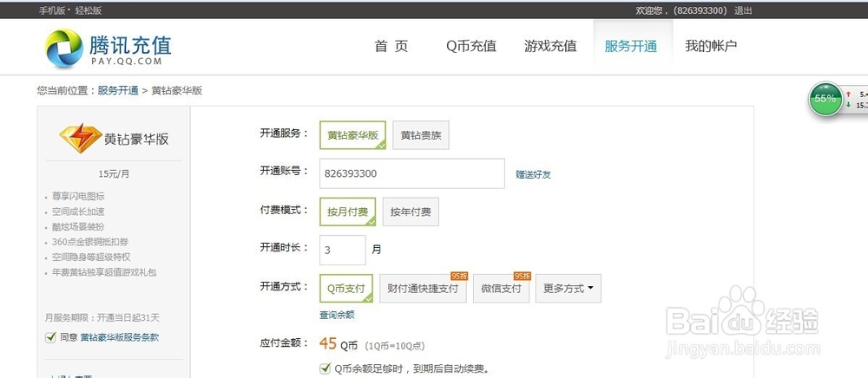
Task: Click the green 55% floating ball widget
Action: point(825,99)
